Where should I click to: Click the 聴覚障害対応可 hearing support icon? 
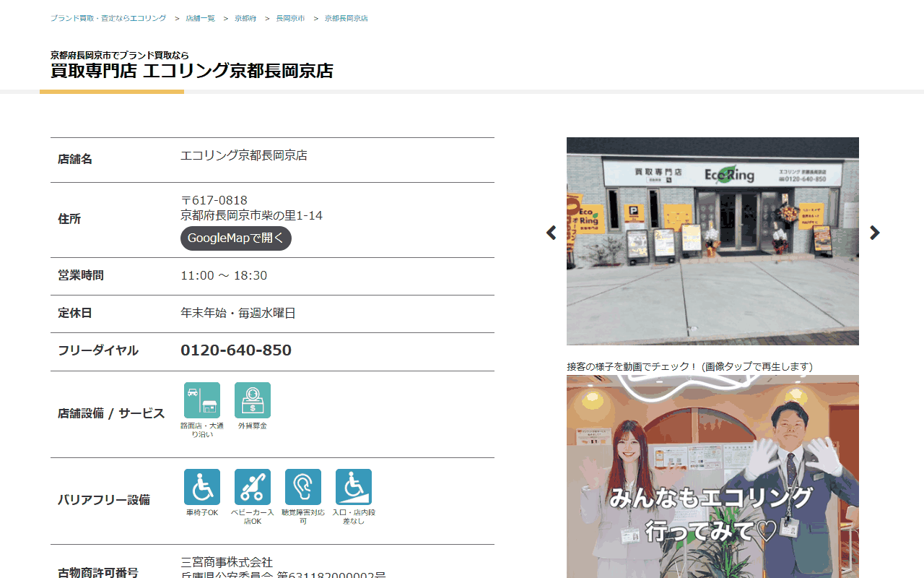point(303,487)
